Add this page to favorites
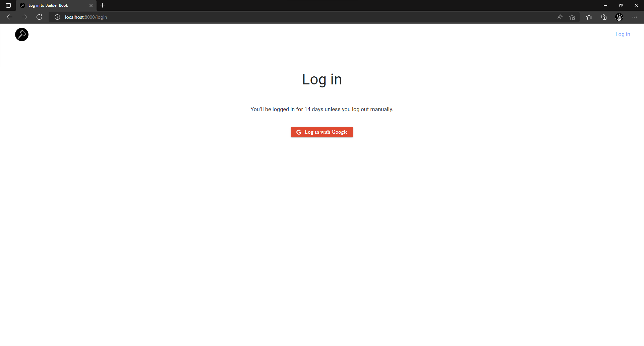 point(572,17)
